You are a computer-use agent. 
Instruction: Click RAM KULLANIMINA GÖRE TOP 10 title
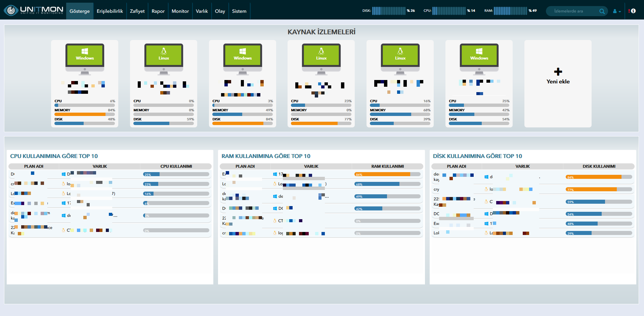click(x=266, y=156)
